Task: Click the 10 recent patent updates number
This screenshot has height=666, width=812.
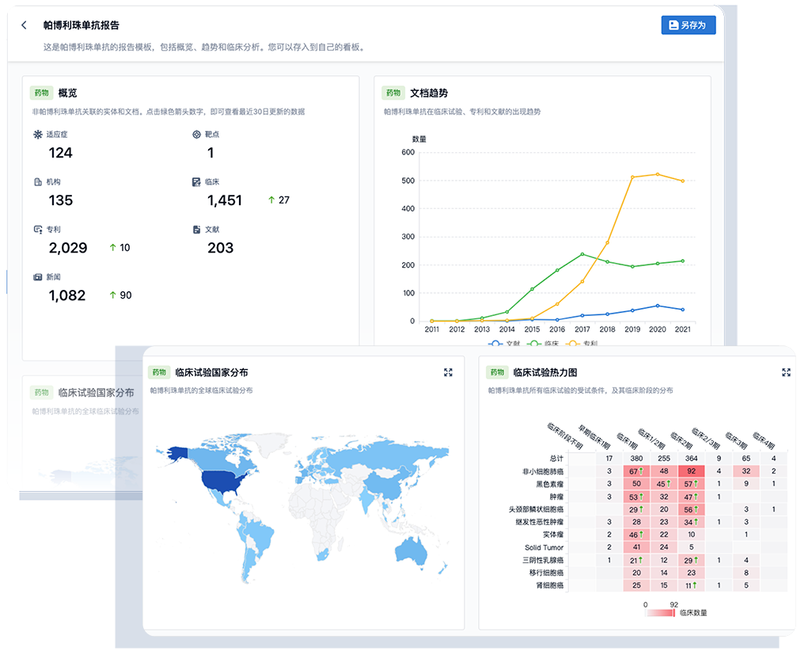Action: [120, 248]
